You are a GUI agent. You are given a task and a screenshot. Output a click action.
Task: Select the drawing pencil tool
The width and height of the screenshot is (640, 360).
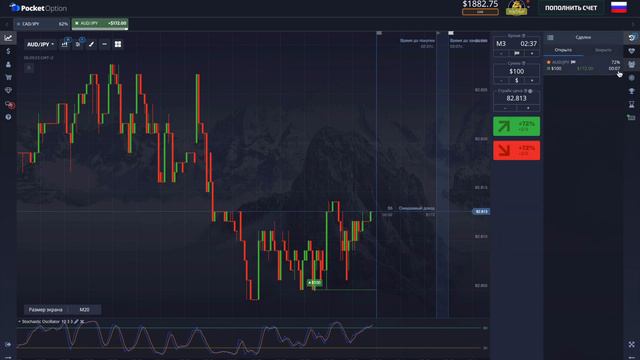click(x=91, y=44)
